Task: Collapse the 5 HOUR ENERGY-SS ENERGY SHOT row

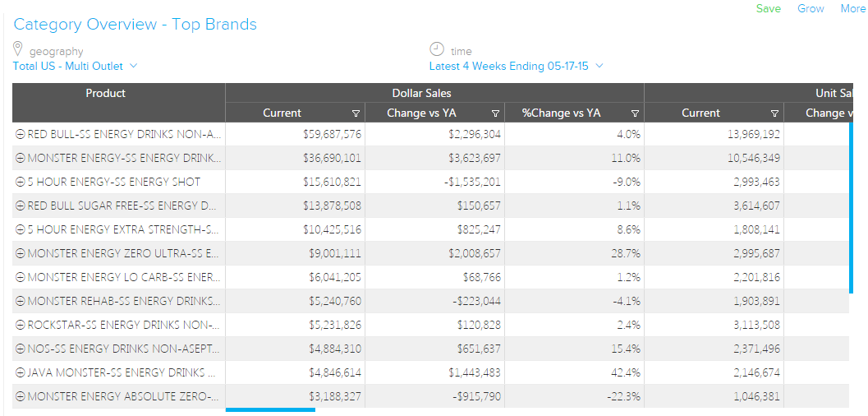Action: tap(21, 182)
